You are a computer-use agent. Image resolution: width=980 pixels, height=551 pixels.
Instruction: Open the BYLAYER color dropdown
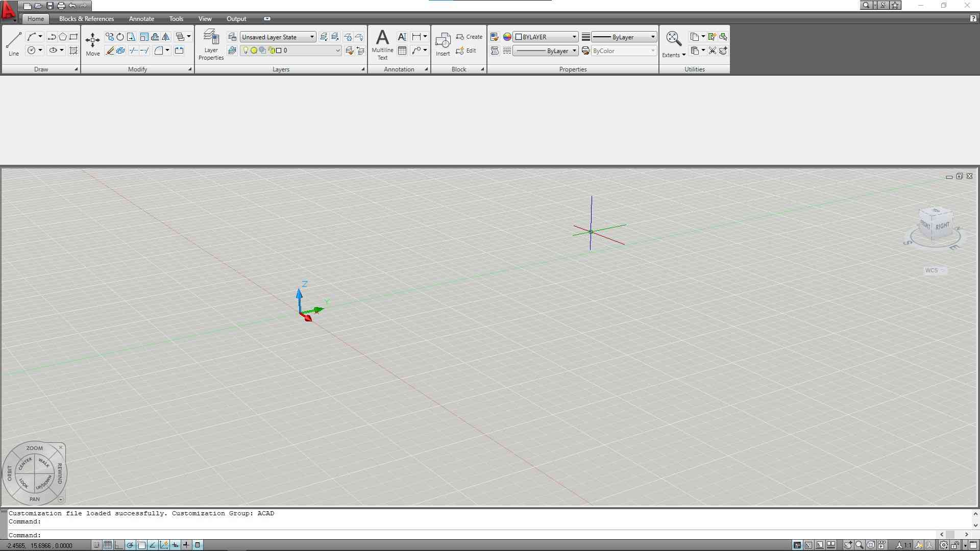click(x=574, y=37)
